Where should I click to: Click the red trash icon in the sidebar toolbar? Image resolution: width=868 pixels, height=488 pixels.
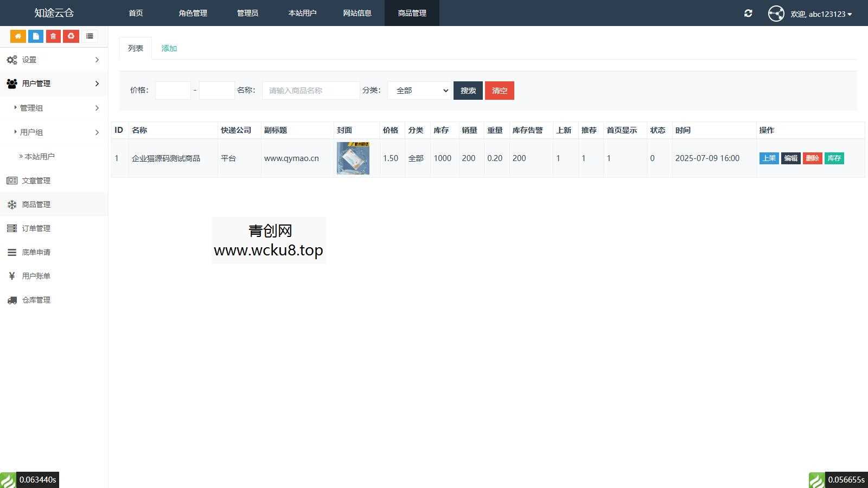tap(53, 36)
